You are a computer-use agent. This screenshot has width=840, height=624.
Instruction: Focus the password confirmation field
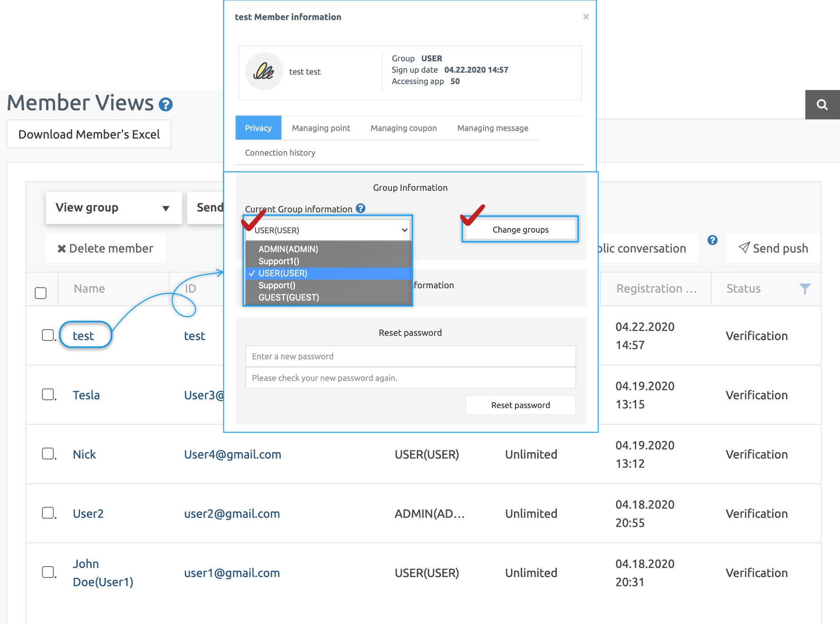click(410, 378)
